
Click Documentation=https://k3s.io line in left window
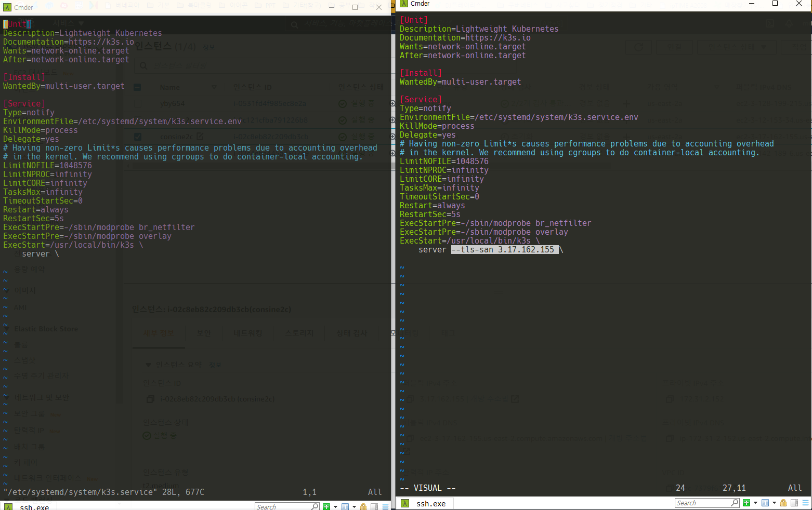[69, 42]
